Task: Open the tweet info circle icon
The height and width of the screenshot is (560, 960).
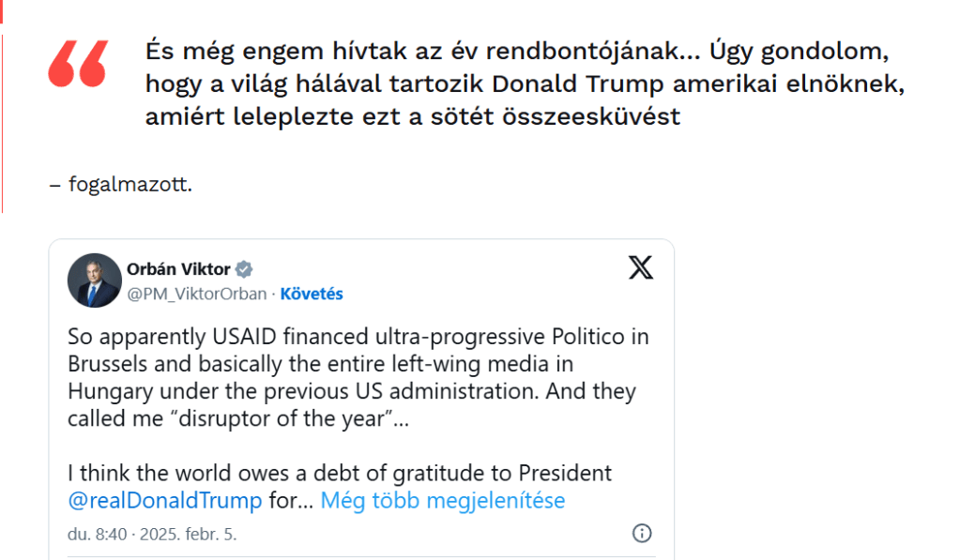Action: click(642, 534)
